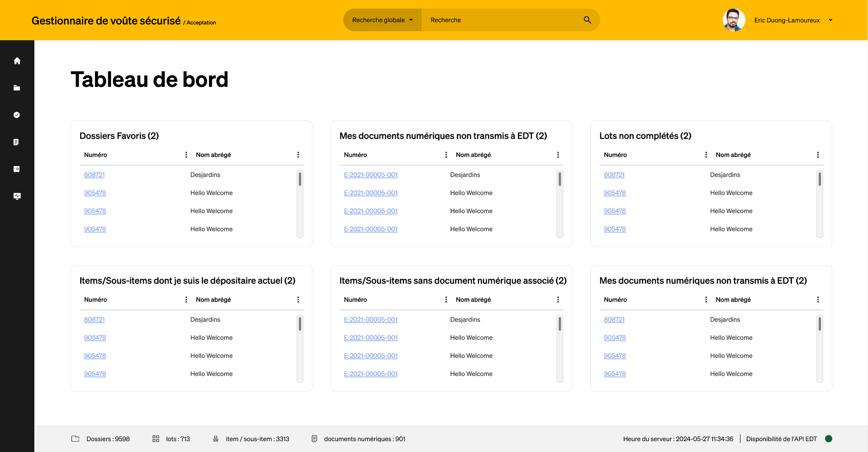Open Numéro column menu in Items/Sous-items sans document
Image resolution: width=868 pixels, height=452 pixels.
pos(446,300)
